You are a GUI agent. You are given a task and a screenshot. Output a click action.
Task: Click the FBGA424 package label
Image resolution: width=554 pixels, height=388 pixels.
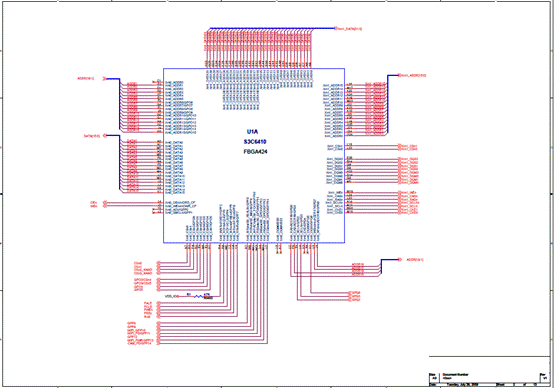point(255,152)
